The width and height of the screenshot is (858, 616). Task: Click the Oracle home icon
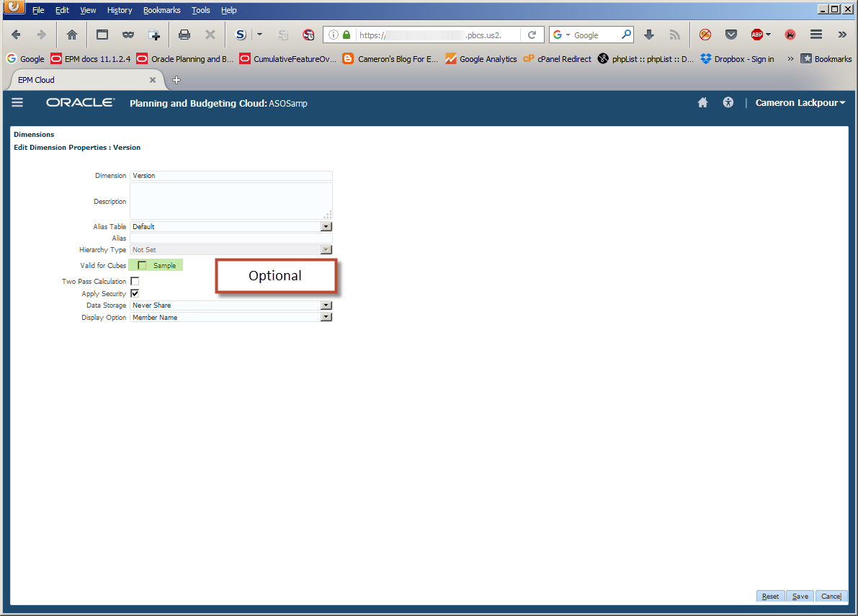pos(702,102)
